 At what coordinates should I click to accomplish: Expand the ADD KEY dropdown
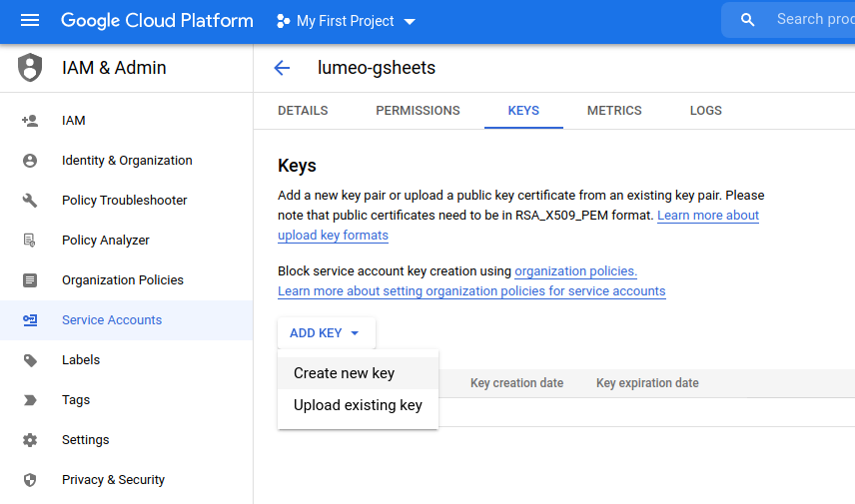pos(326,333)
